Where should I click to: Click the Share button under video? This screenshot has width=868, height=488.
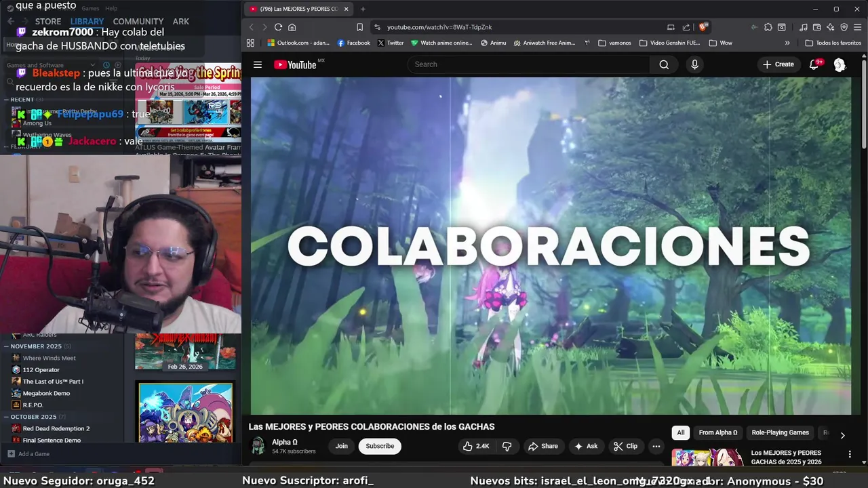(x=543, y=446)
